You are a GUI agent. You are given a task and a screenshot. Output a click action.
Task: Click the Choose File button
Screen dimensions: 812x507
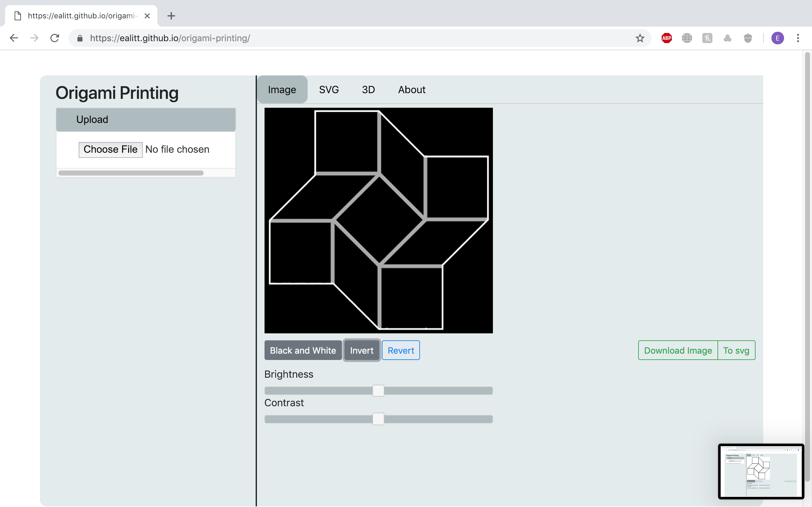[110, 150]
